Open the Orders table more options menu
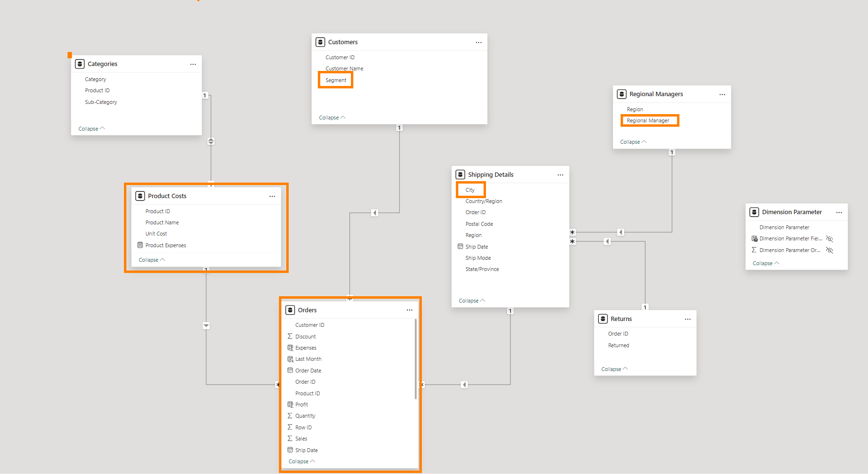This screenshot has width=868, height=474. (x=410, y=310)
